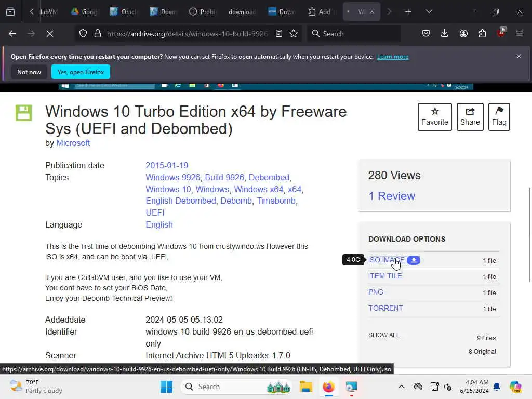Screen dimensions: 532x399
Task: Bookmark this page with star
Action: (294, 34)
